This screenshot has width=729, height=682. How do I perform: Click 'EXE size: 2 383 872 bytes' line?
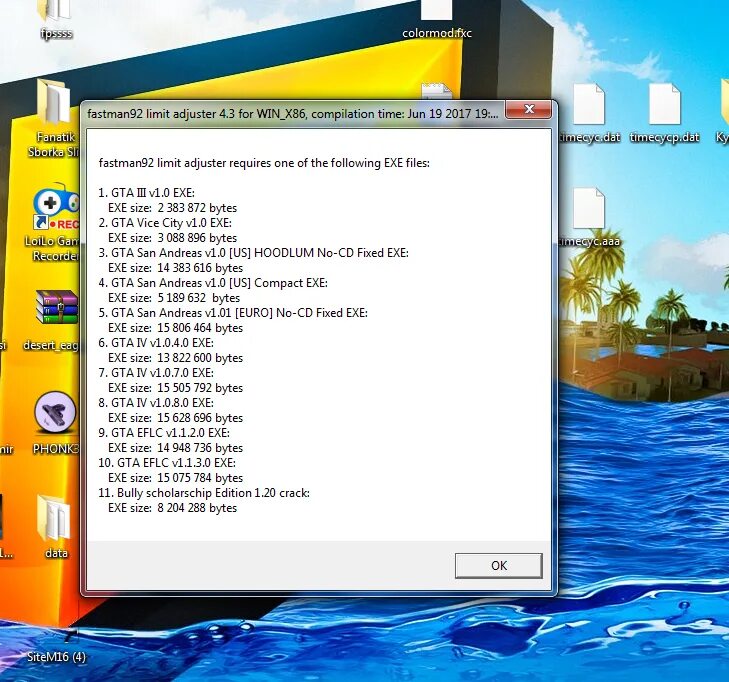coord(172,207)
